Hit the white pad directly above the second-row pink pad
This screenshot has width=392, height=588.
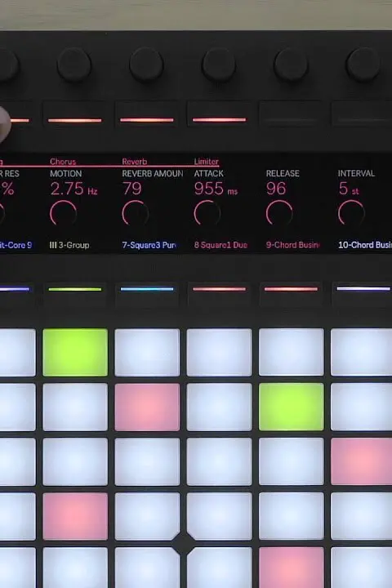[147, 353]
